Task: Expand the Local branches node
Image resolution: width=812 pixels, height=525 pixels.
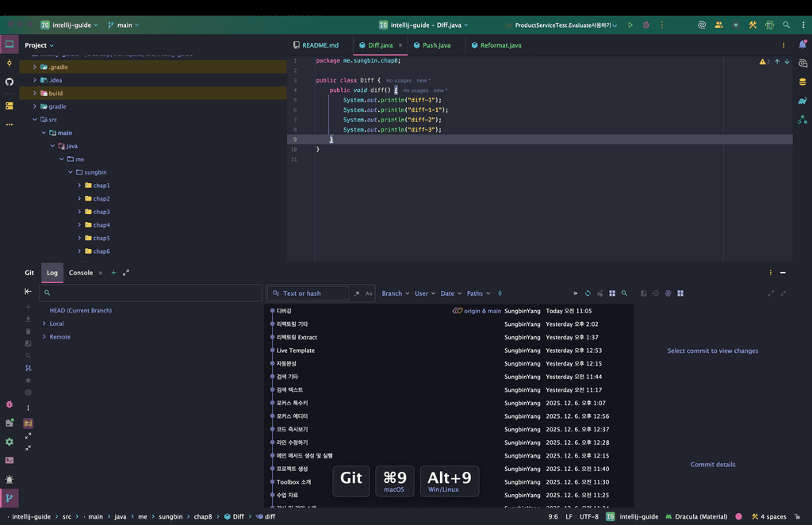Action: pos(44,324)
